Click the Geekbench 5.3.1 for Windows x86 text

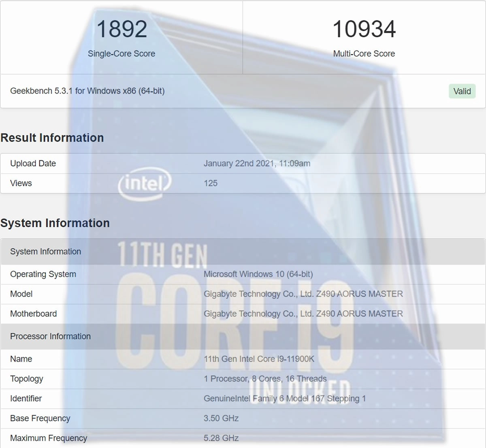(x=87, y=91)
